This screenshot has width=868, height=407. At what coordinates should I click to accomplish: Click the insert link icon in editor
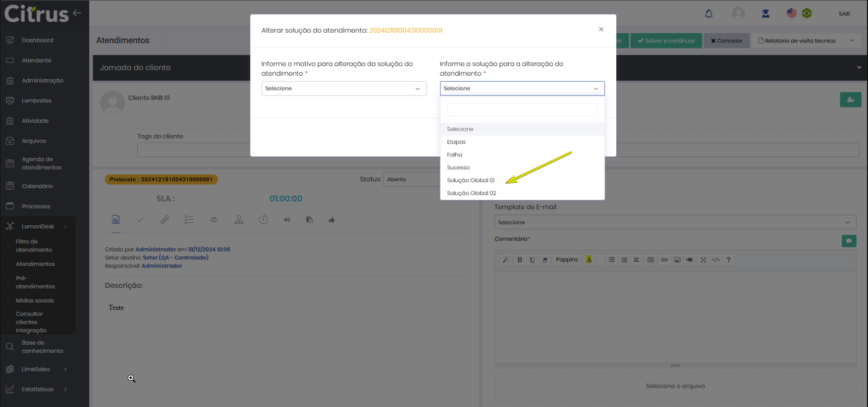tap(664, 260)
